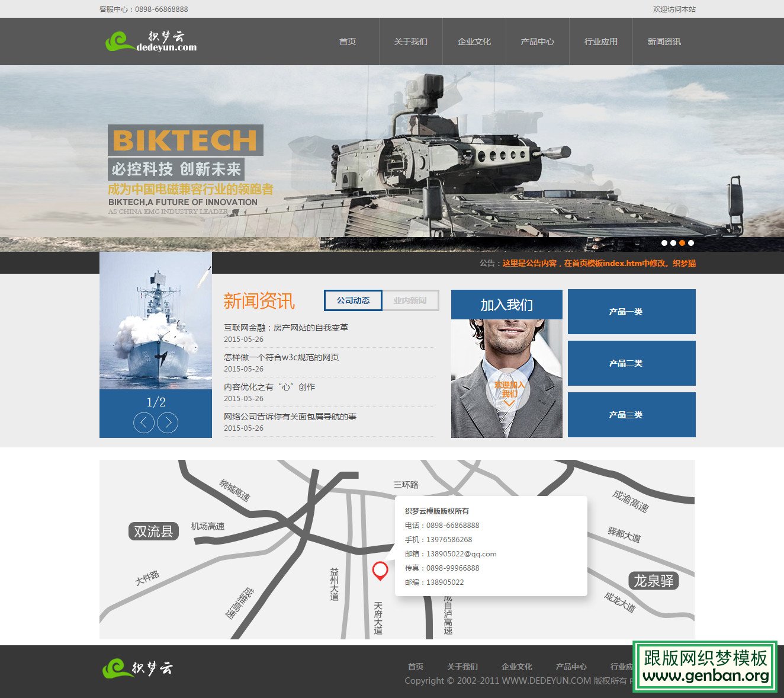Click the 产品一类 product category button
This screenshot has height=698, width=784.
tap(631, 312)
